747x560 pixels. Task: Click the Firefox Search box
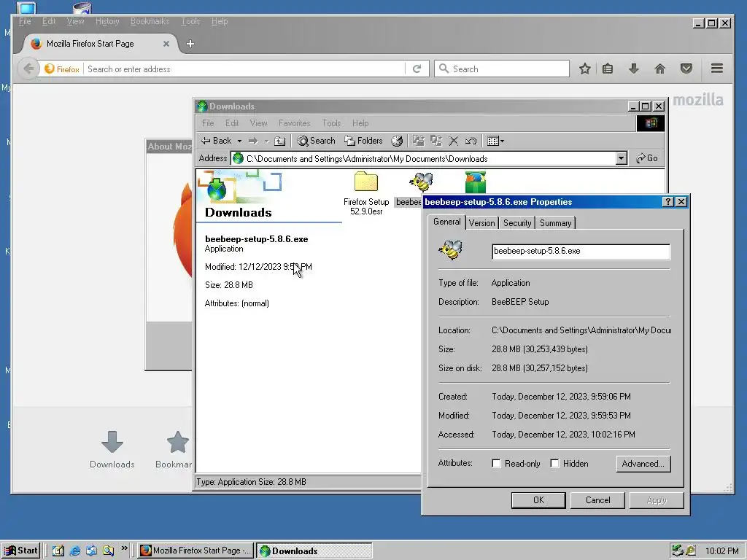click(x=502, y=69)
